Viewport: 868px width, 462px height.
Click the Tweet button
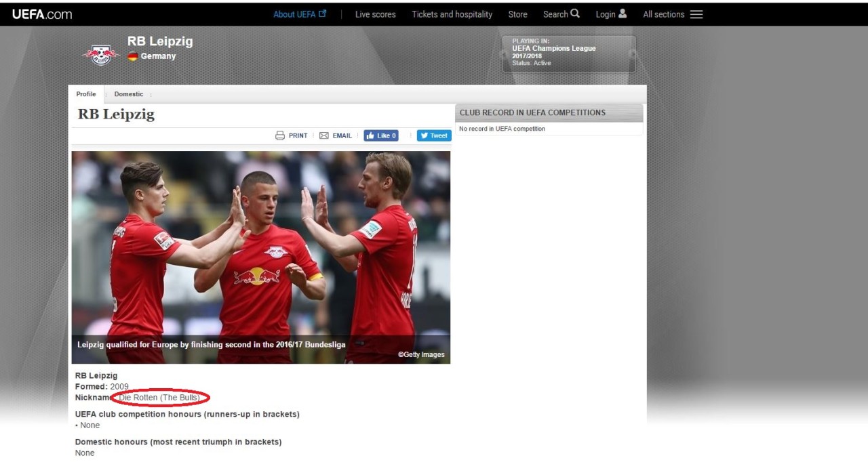tap(434, 135)
